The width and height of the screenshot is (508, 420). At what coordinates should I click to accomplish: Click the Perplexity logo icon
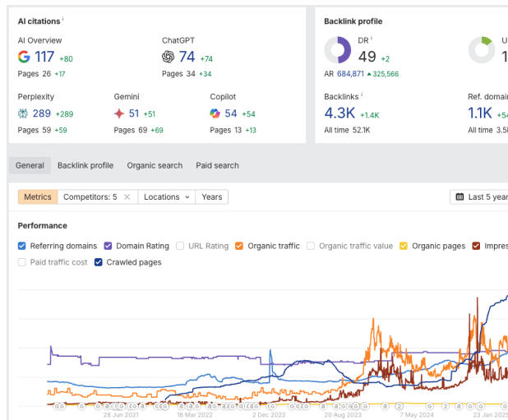pyautogui.click(x=23, y=113)
